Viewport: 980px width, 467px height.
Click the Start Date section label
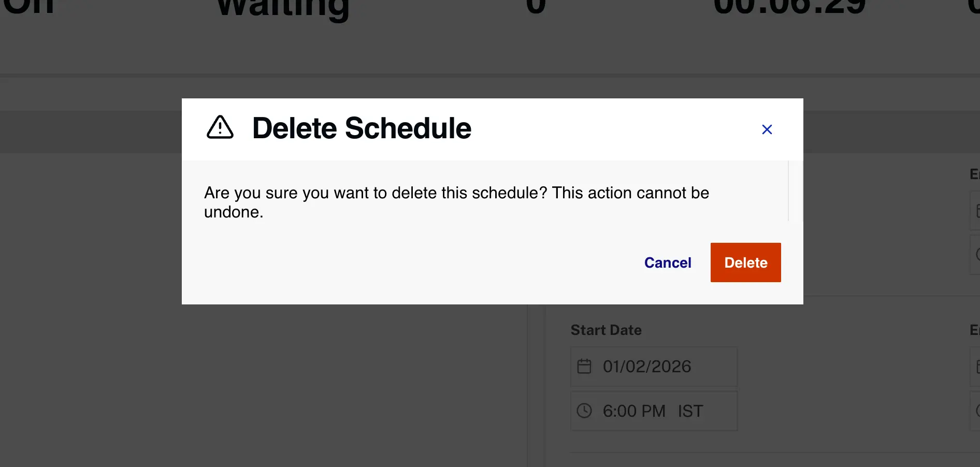pos(606,330)
